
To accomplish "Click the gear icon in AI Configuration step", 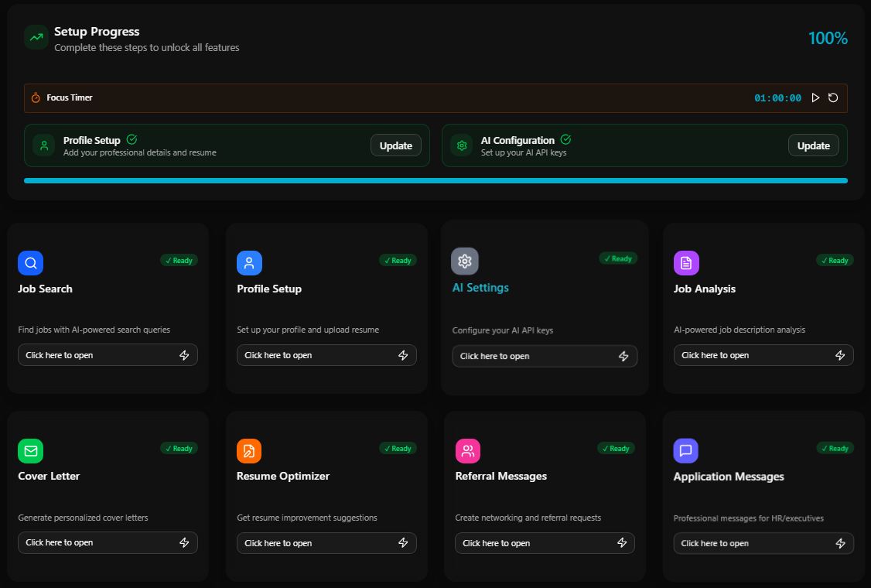I will [x=462, y=145].
